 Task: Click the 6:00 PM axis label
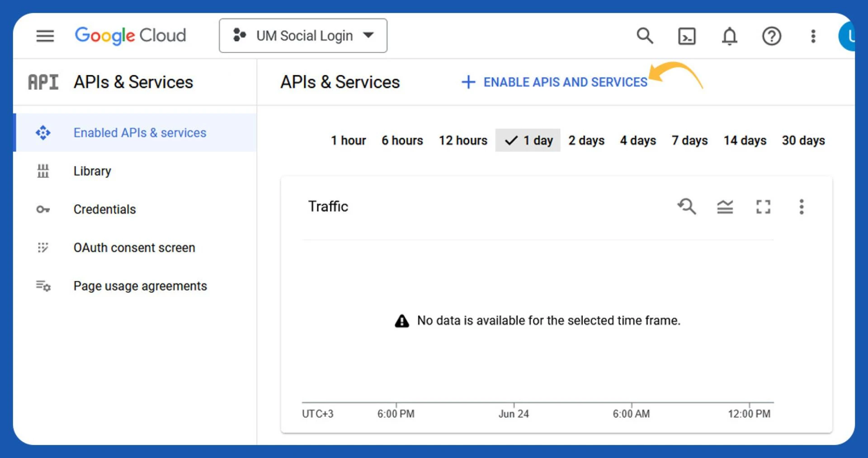396,414
